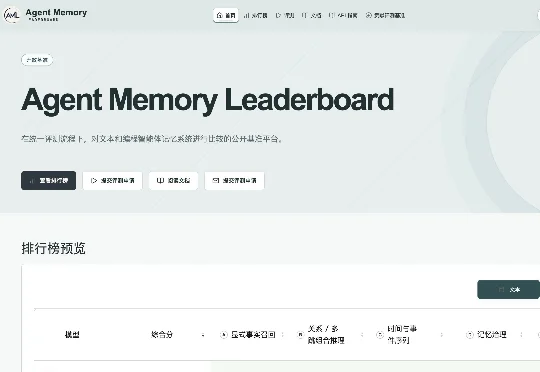
Task: Click the icon before 显式事实召回 header
Action: (224, 334)
